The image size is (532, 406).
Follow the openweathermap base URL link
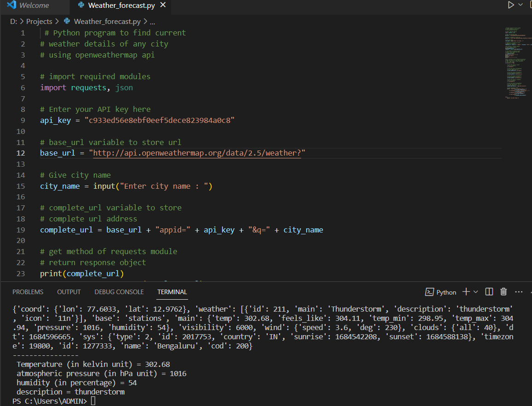point(197,153)
